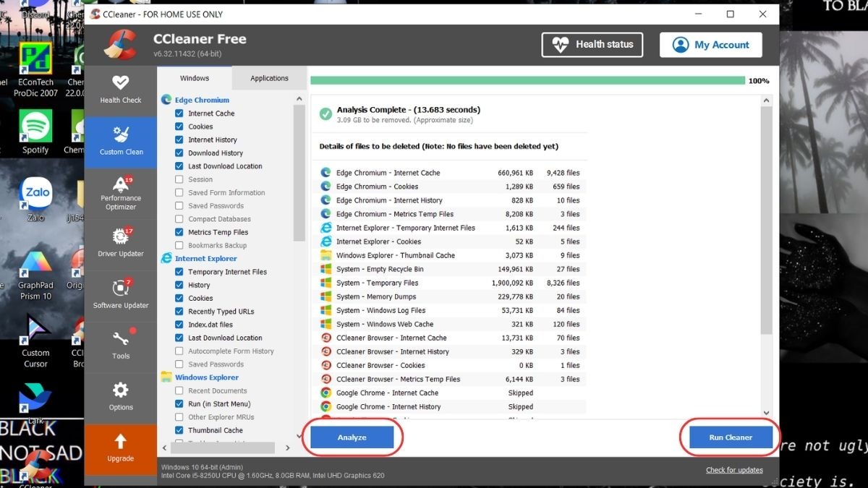The width and height of the screenshot is (868, 488).
Task: Click the options list vertical scrollbar thumb
Action: tap(299, 172)
